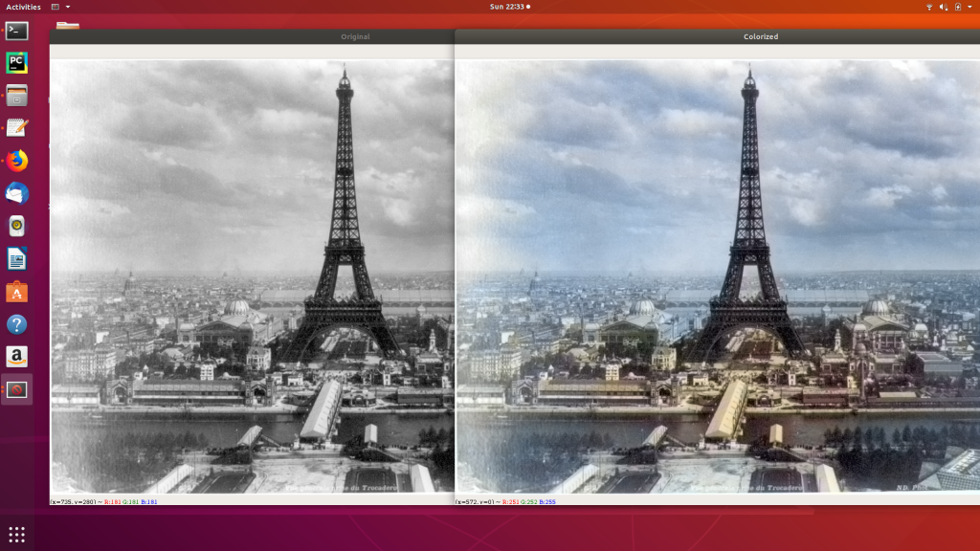Open Thunderbird mail client
The width and height of the screenshot is (980, 551).
point(16,193)
